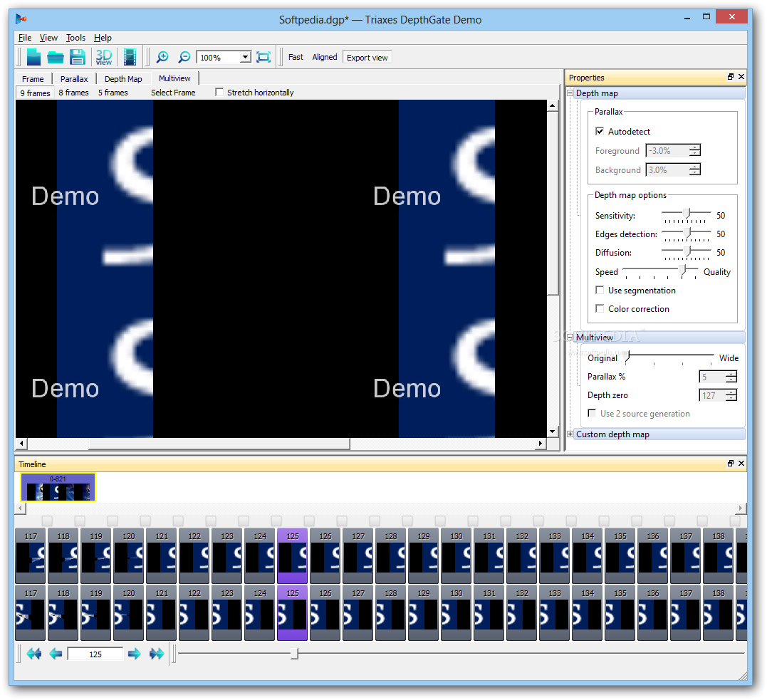Viewport: 767px width, 700px height.
Task: Zoom out with the magnifier minus icon
Action: 184,57
